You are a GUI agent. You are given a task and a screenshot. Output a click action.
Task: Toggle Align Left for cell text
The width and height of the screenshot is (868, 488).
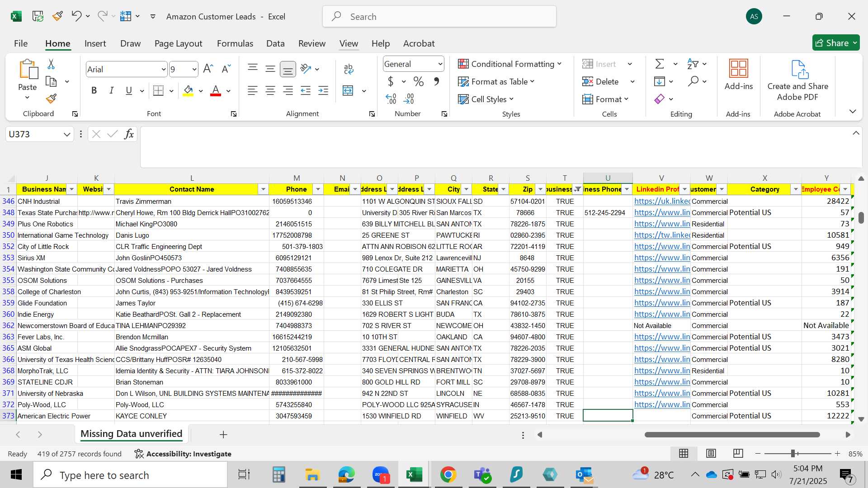(x=253, y=90)
